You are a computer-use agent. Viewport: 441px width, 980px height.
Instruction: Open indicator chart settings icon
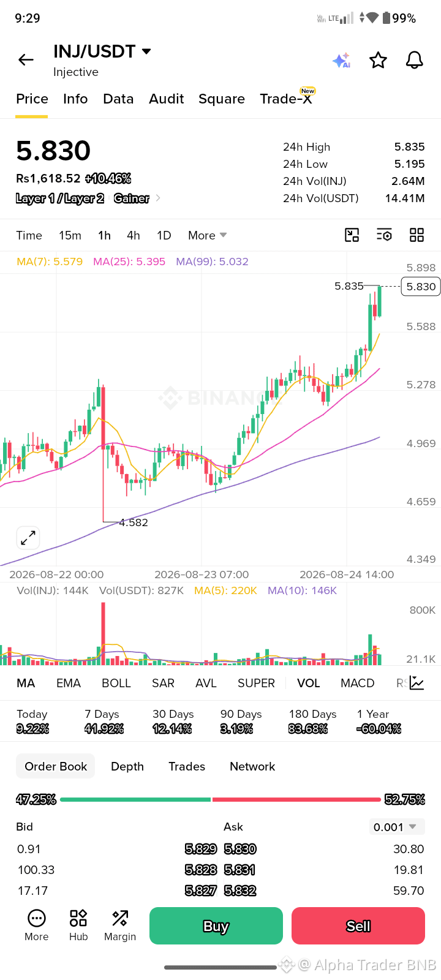click(x=417, y=683)
